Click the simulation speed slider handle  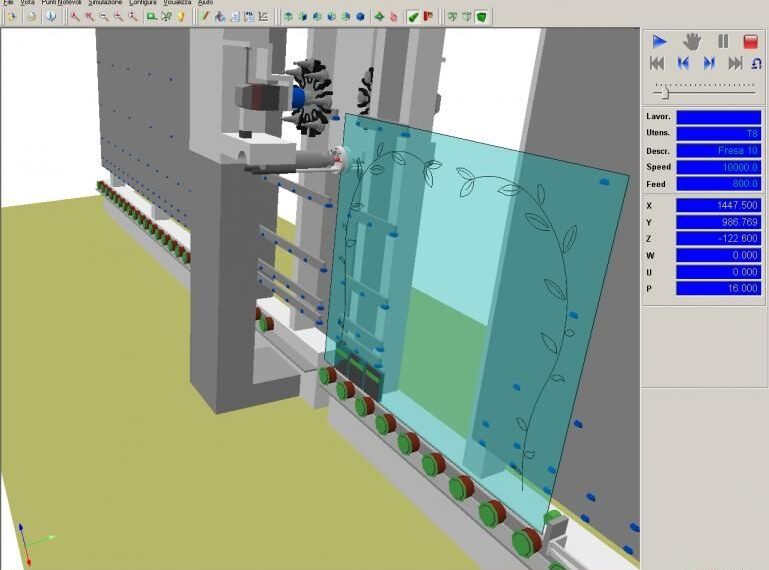[665, 93]
